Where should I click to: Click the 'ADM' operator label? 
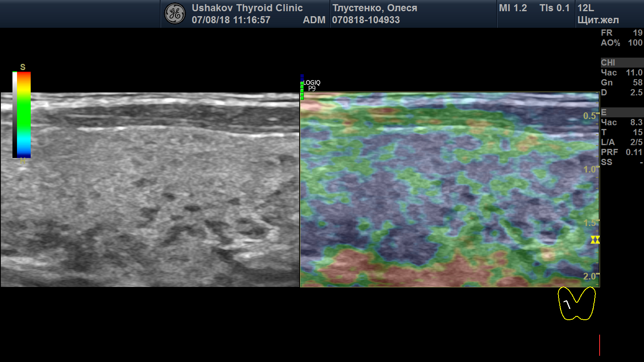point(314,20)
